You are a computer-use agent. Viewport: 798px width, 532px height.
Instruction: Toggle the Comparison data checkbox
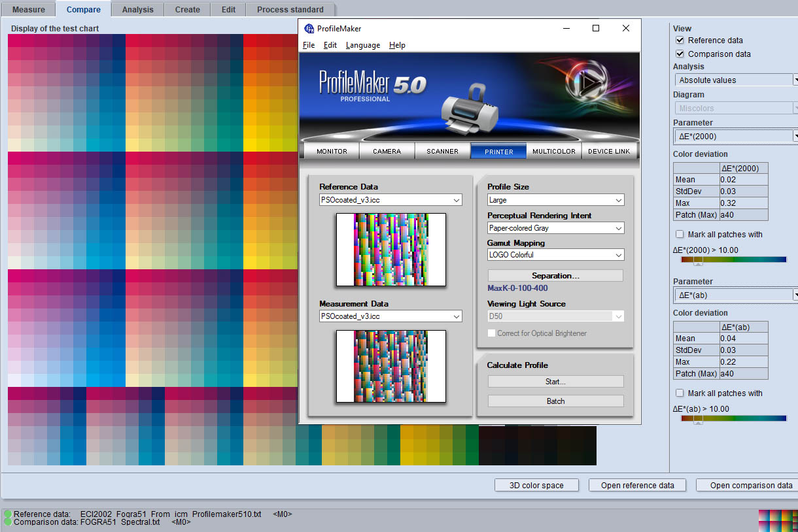coord(680,54)
